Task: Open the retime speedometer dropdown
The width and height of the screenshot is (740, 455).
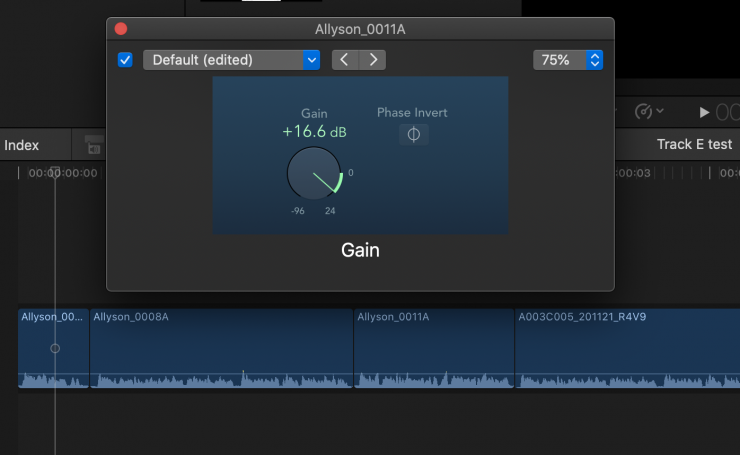Action: click(650, 112)
